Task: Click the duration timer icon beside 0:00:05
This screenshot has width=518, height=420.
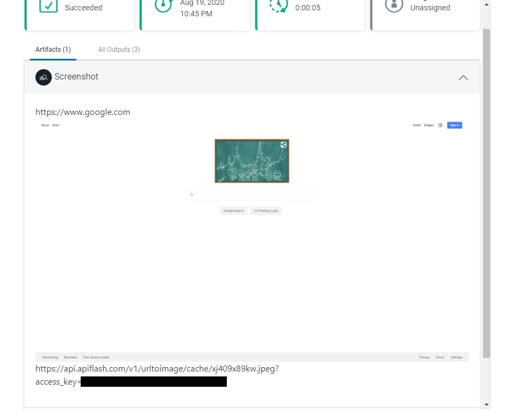Action: pyautogui.click(x=279, y=5)
